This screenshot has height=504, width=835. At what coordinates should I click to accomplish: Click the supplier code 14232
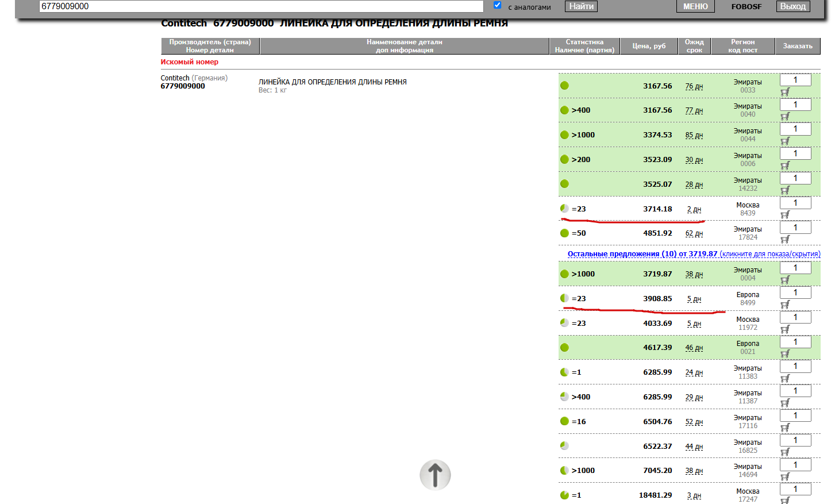748,188
